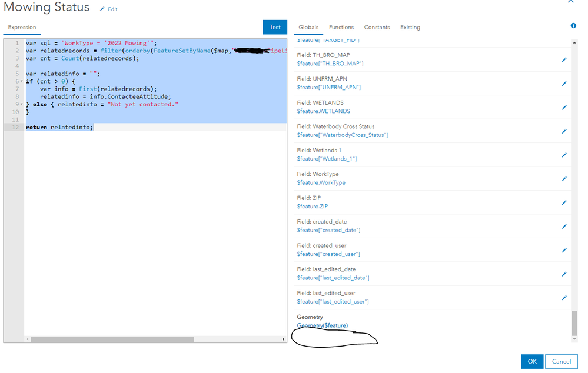The width and height of the screenshot is (588, 373).
Task: Collapse the code fold at line 6
Action: (x=22, y=81)
